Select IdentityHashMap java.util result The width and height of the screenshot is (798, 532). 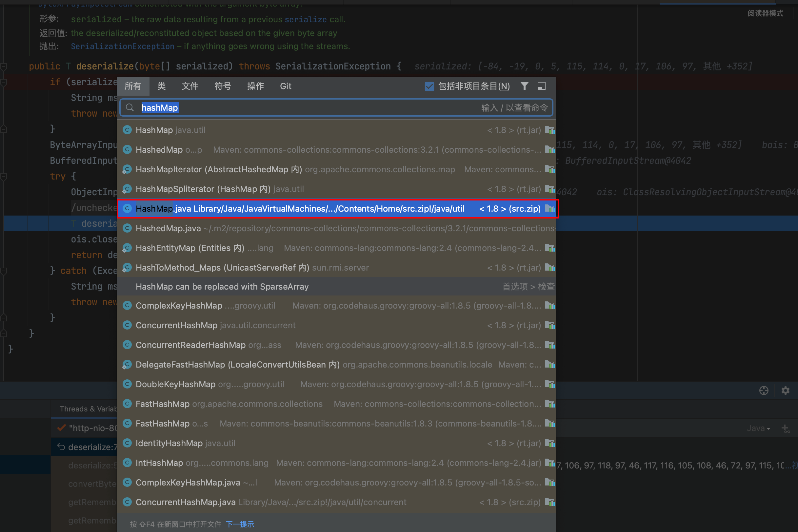pyautogui.click(x=336, y=444)
